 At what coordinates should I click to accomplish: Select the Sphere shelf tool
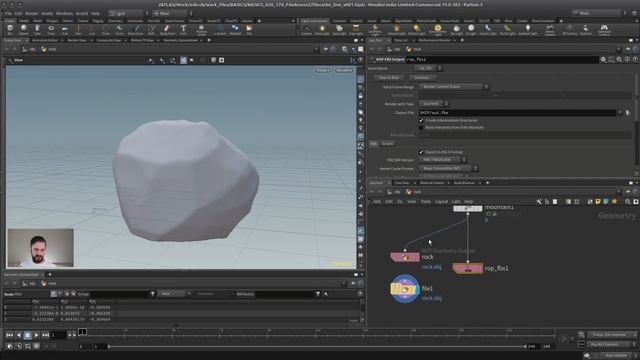[x=24, y=29]
